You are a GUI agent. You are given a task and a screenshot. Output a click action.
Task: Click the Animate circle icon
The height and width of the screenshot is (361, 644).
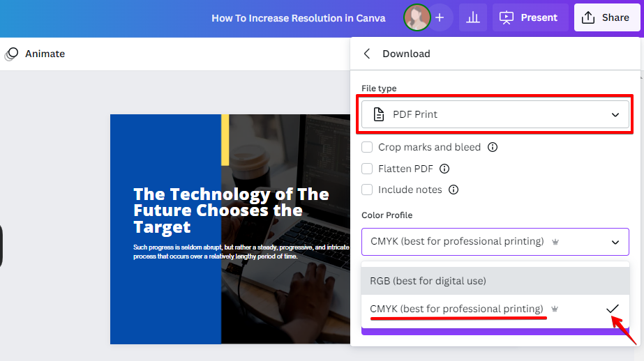click(11, 54)
